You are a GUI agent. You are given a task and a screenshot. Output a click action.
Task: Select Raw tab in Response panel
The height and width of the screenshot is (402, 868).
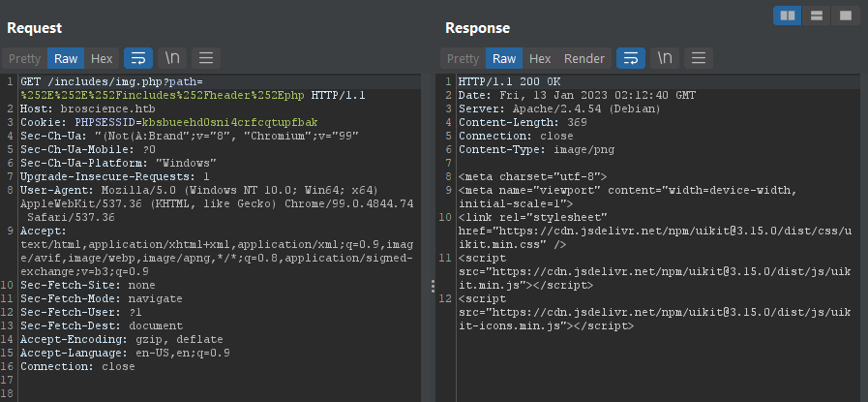[504, 58]
